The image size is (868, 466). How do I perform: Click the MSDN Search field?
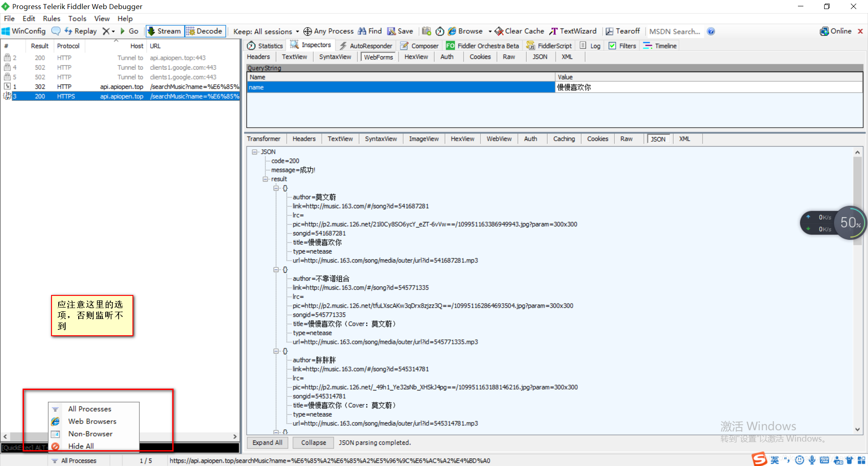pos(675,31)
